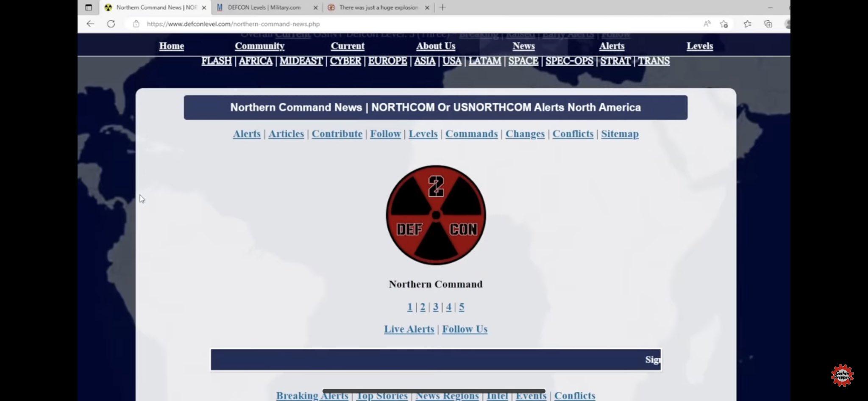The width and height of the screenshot is (868, 401).
Task: Go to ASIA region link
Action: (x=425, y=61)
